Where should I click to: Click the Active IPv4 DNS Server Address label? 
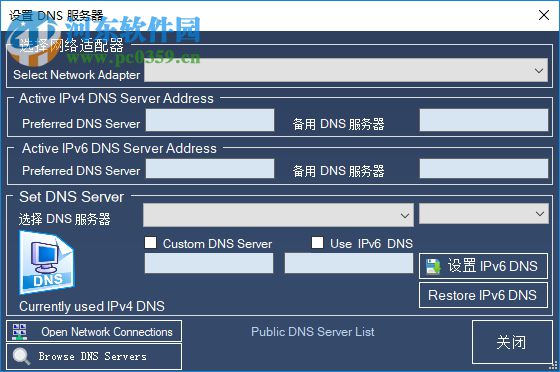(x=116, y=99)
